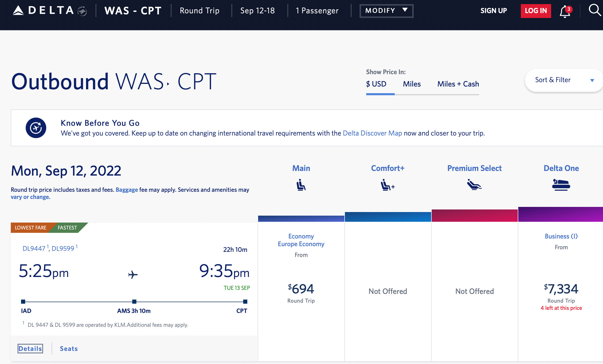Click the Delta logo in header
The height and width of the screenshot is (364, 603).
coord(50,11)
